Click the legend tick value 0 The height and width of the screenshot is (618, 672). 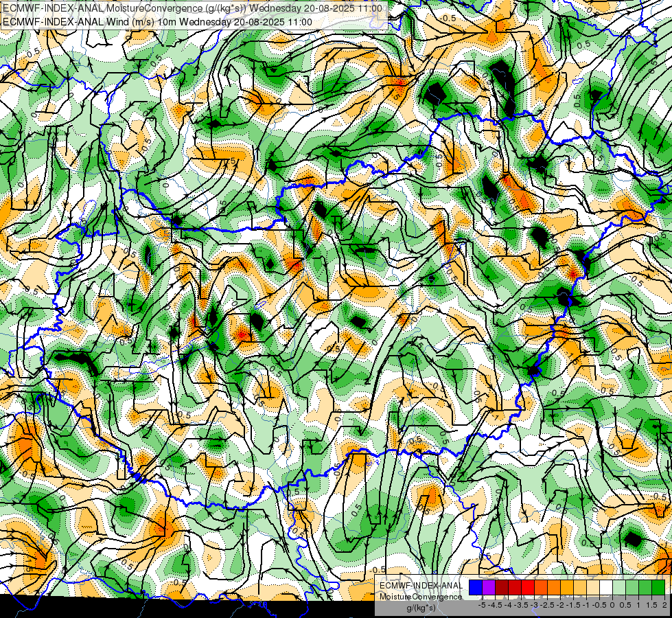(x=612, y=605)
